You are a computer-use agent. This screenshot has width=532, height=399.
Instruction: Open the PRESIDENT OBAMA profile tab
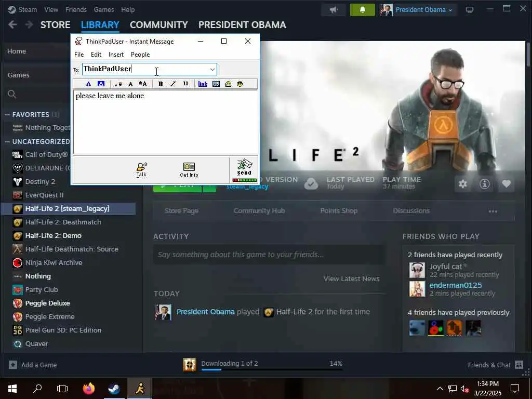tap(242, 25)
